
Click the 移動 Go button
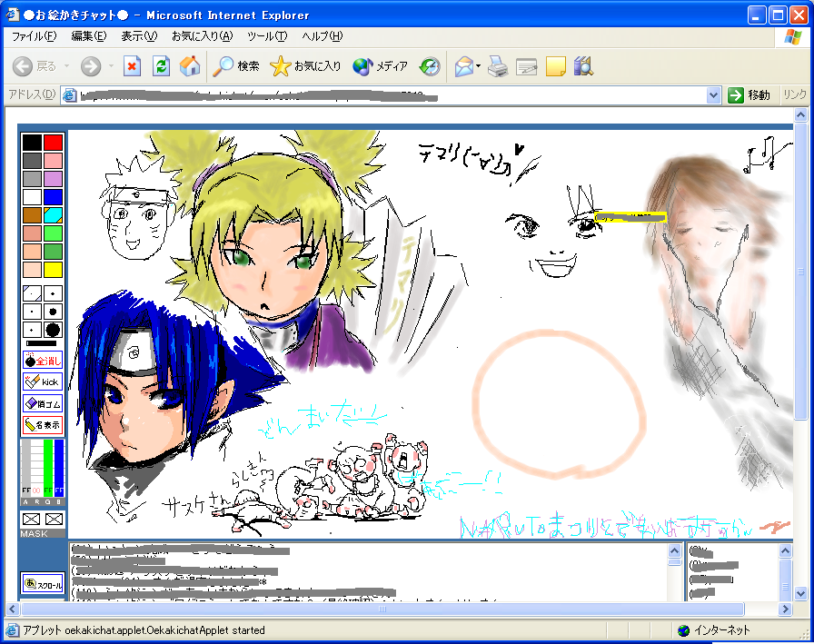pyautogui.click(x=749, y=95)
